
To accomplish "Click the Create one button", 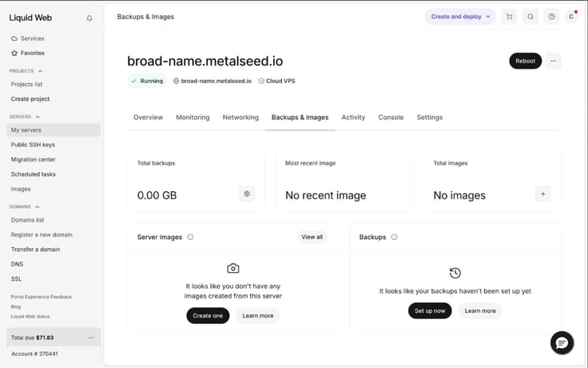I will (208, 315).
